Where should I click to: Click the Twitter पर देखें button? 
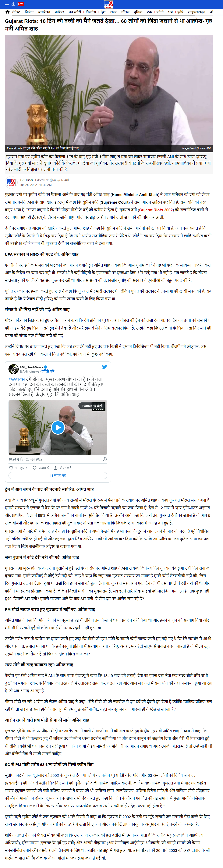[92, 406]
